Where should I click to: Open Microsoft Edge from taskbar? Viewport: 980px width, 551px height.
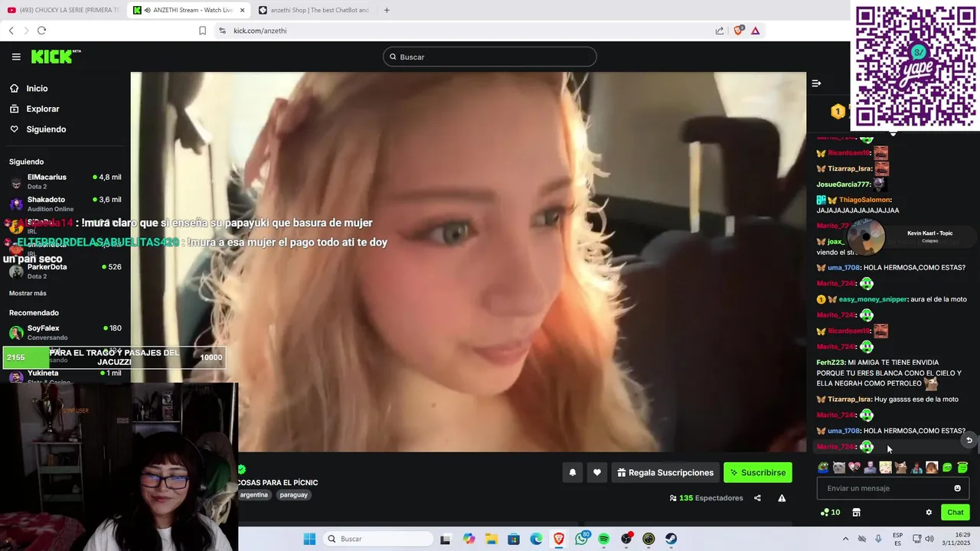pos(536,539)
